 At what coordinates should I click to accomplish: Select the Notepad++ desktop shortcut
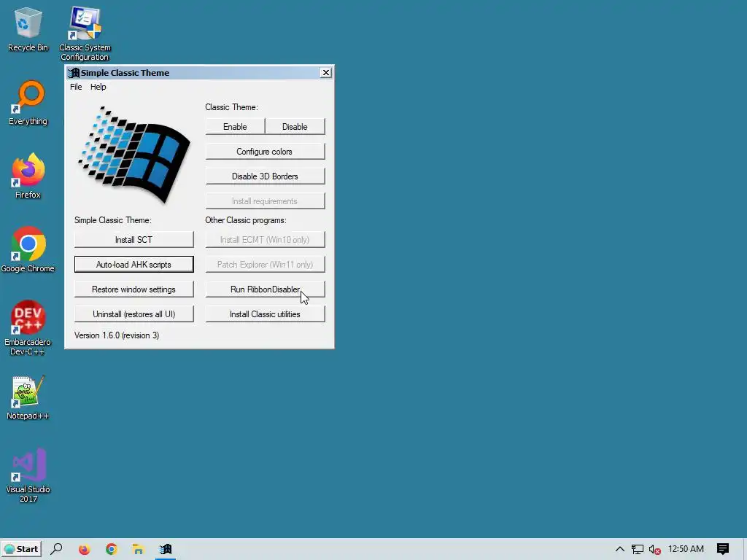point(28,397)
